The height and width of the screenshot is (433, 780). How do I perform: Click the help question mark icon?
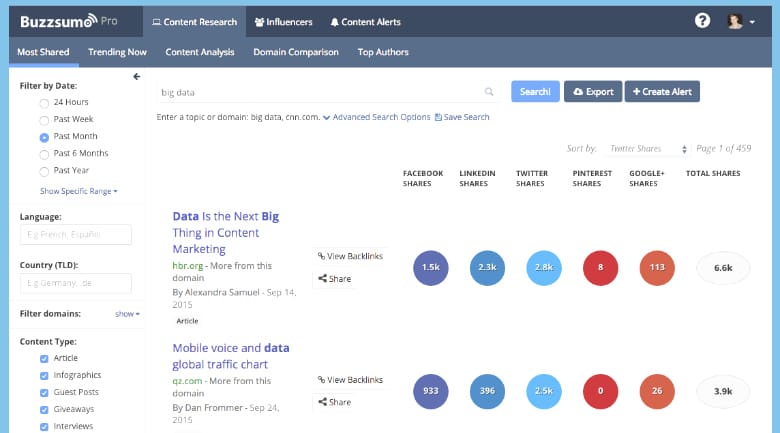tap(703, 21)
